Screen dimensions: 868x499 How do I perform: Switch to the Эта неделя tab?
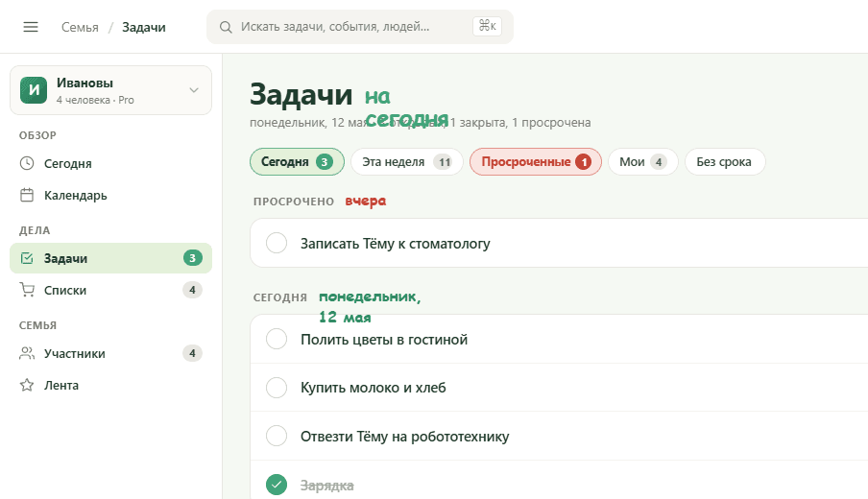tap(407, 162)
